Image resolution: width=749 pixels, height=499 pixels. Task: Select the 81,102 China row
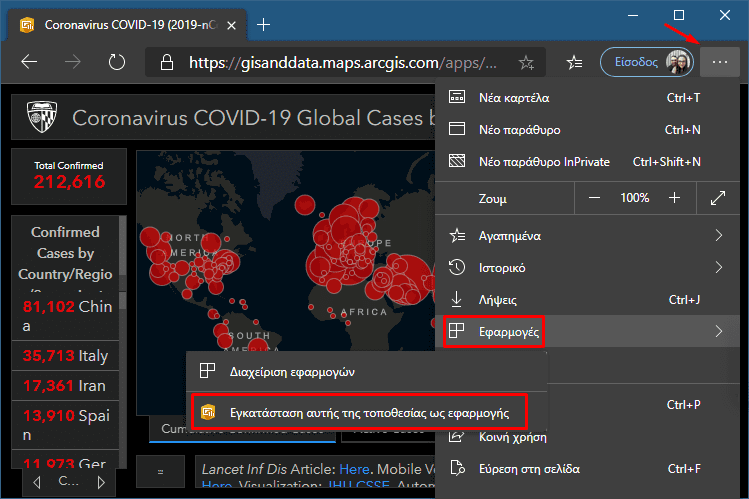coord(65,316)
